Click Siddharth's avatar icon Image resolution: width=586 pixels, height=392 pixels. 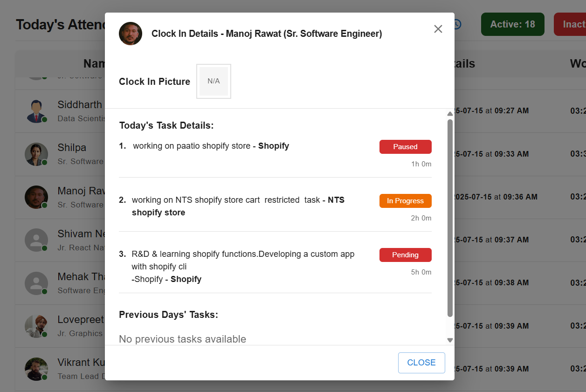36,111
